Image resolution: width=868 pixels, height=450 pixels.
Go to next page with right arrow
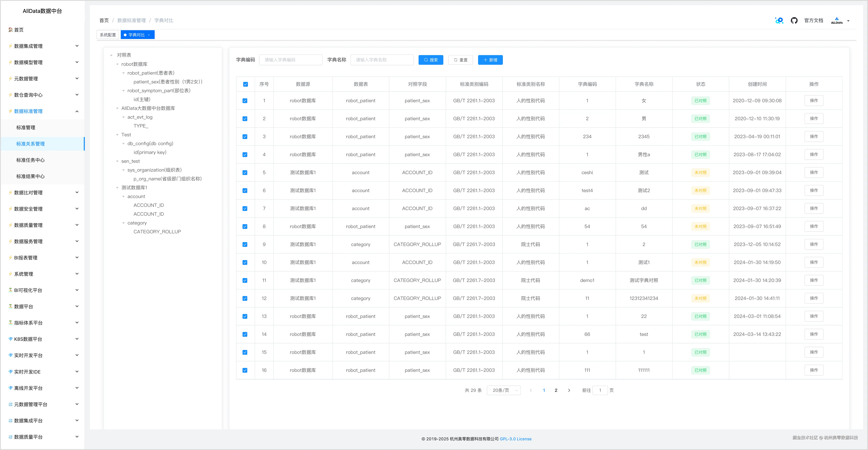(x=569, y=390)
